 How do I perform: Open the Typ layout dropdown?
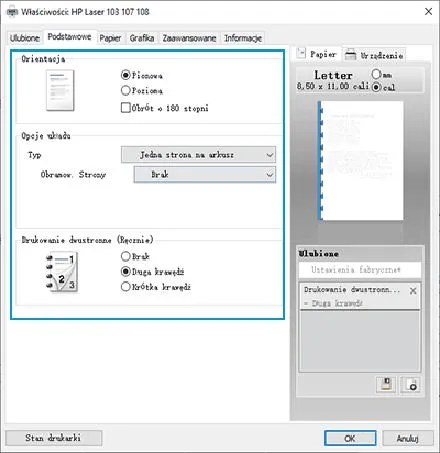click(198, 155)
